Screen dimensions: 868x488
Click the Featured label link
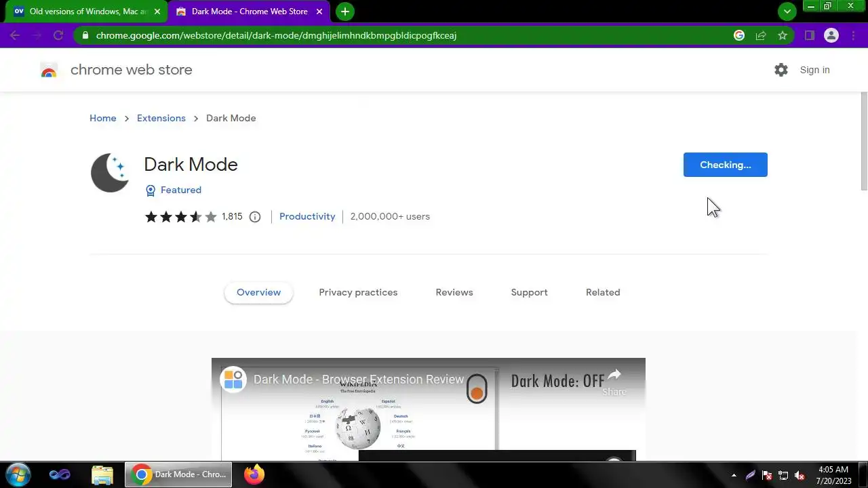[x=181, y=190]
